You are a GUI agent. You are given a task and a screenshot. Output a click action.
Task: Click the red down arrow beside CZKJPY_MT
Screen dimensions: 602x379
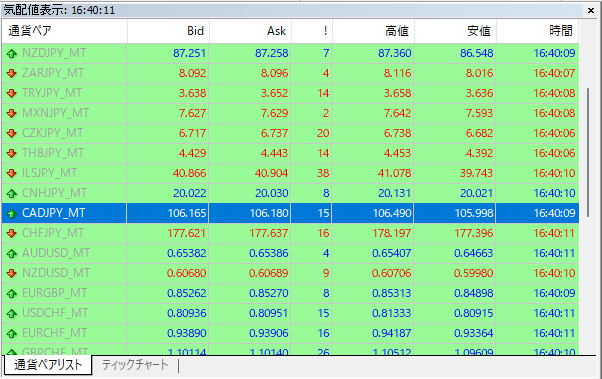pos(12,133)
